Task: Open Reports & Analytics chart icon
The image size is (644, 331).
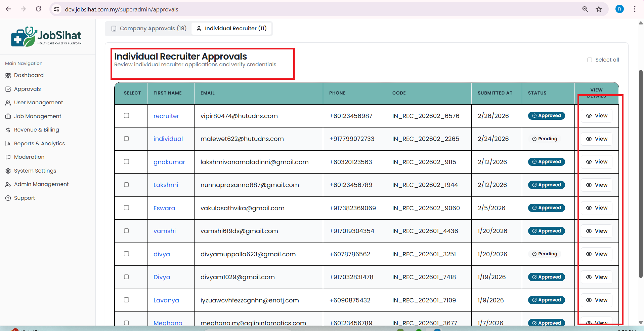Action: click(x=8, y=144)
